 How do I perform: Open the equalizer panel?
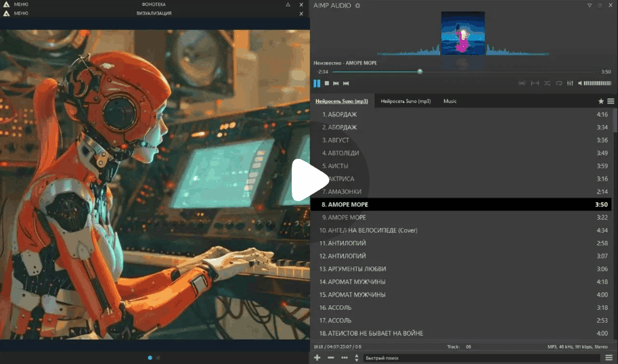[570, 83]
